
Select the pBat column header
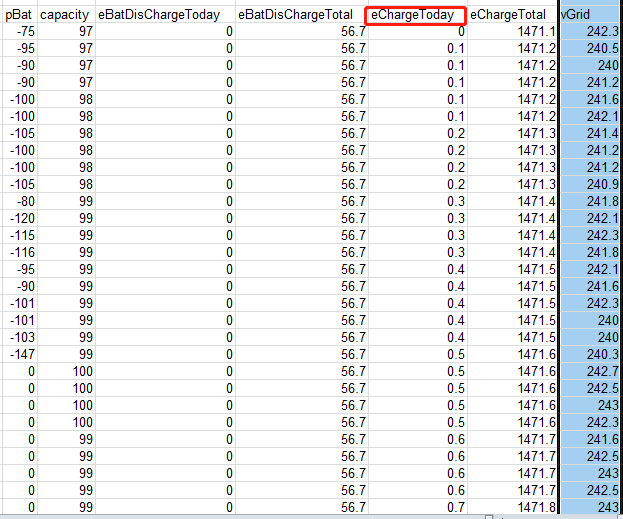(x=19, y=15)
